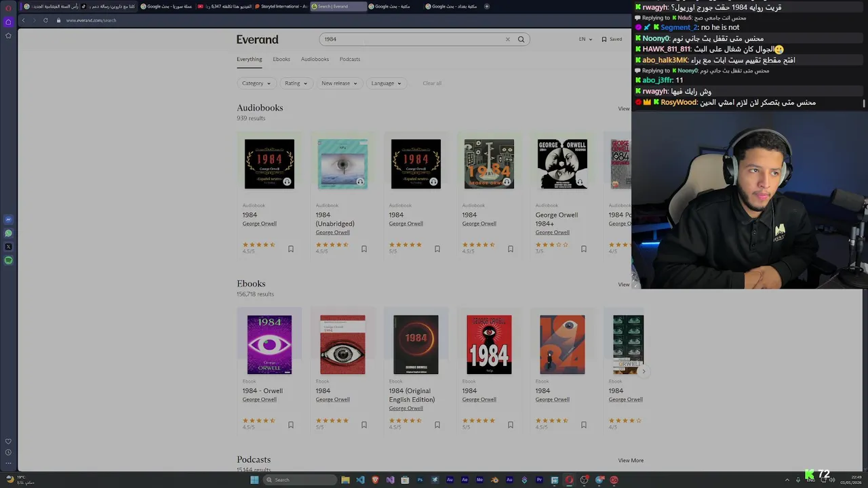Open Messenger in the browser sidebar
This screenshot has height=488, width=868.
pos(8,220)
